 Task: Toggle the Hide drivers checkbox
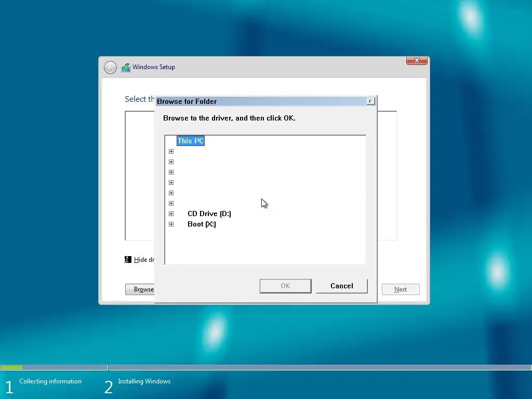(128, 260)
